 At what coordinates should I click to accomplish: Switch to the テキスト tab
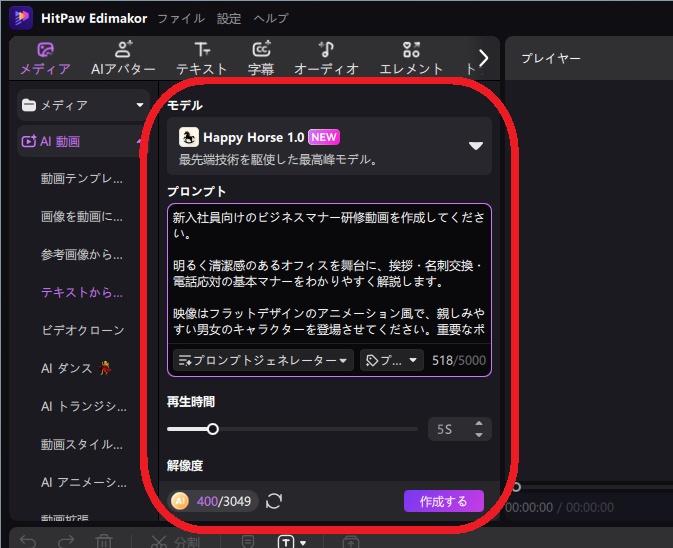pyautogui.click(x=202, y=58)
